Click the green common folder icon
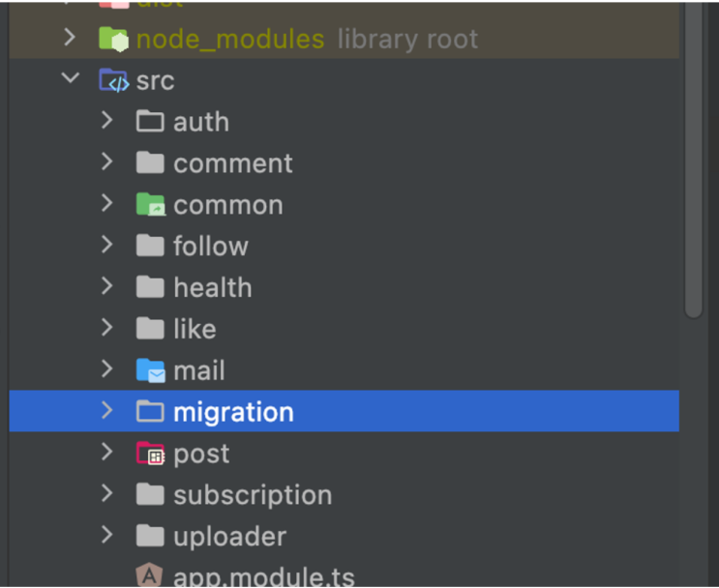This screenshot has height=588, width=719. pos(150,204)
